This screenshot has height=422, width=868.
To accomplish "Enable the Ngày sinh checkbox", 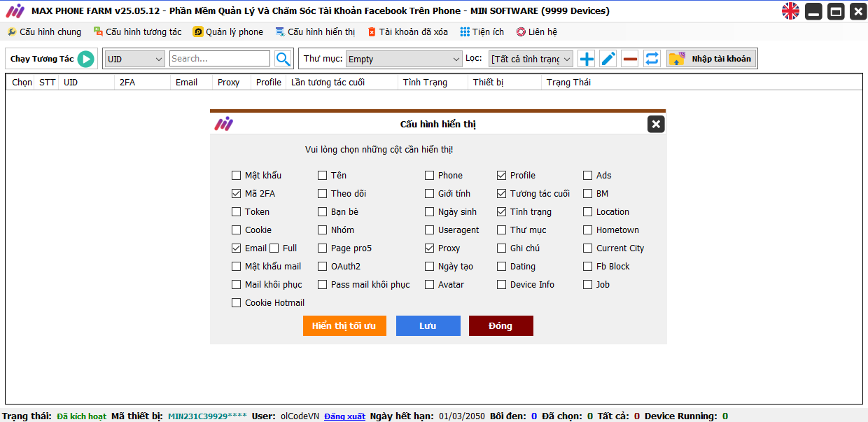I will (x=429, y=212).
